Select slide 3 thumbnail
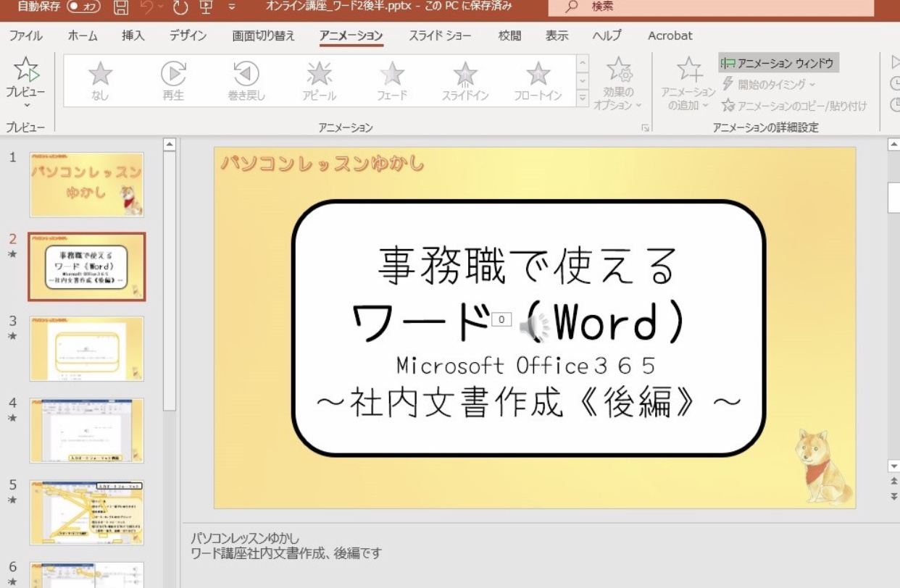900x588 pixels. 87,348
